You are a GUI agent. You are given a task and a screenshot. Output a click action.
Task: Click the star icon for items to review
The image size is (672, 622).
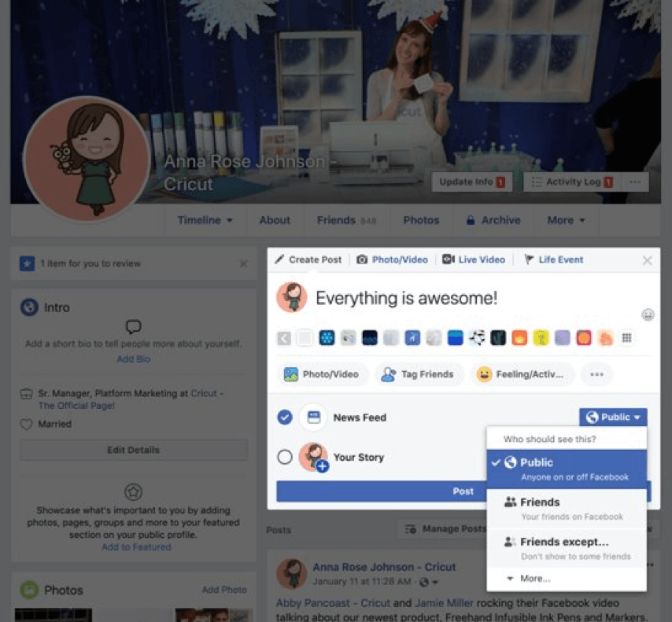[x=27, y=263]
